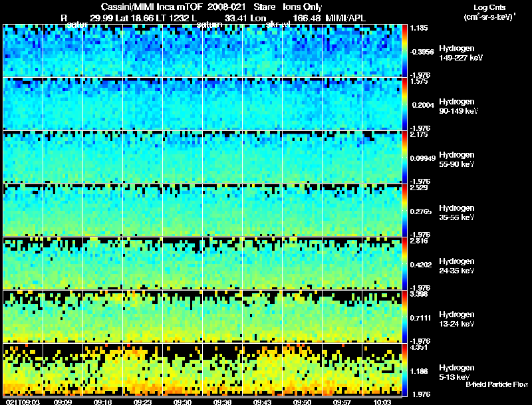
Task: Click the scale maximum value '2.175'
Action: tap(419, 134)
